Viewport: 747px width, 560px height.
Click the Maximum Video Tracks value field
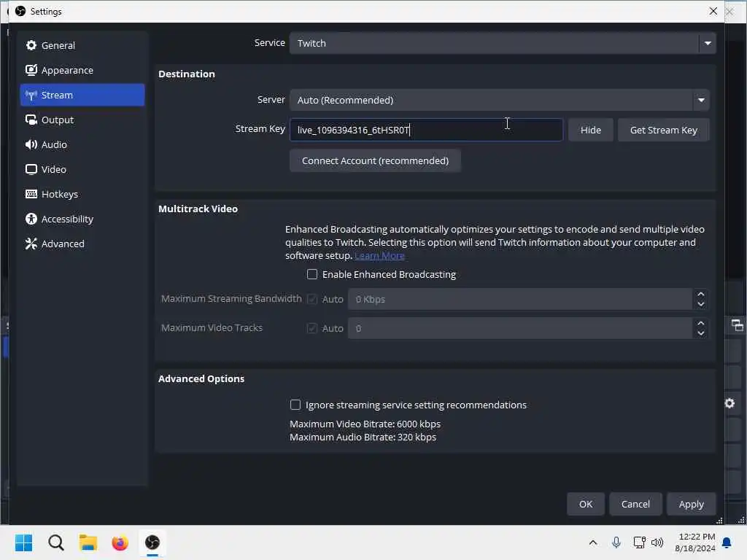(x=519, y=328)
